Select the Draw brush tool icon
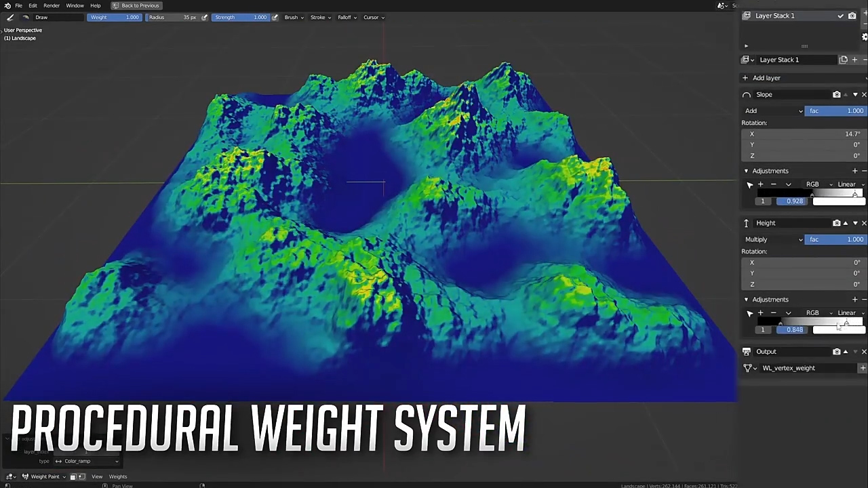This screenshot has height=488, width=868. coord(10,17)
